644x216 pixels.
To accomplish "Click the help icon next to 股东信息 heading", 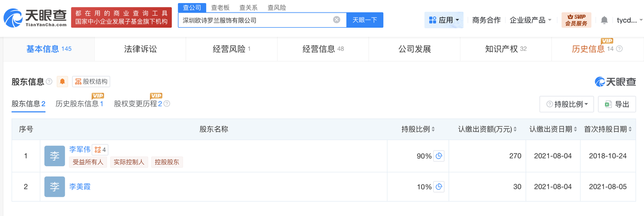I will coord(49,82).
